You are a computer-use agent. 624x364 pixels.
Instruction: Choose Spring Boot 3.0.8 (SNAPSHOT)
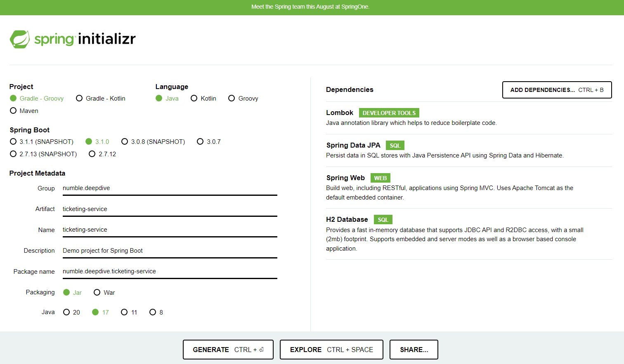tap(153, 141)
